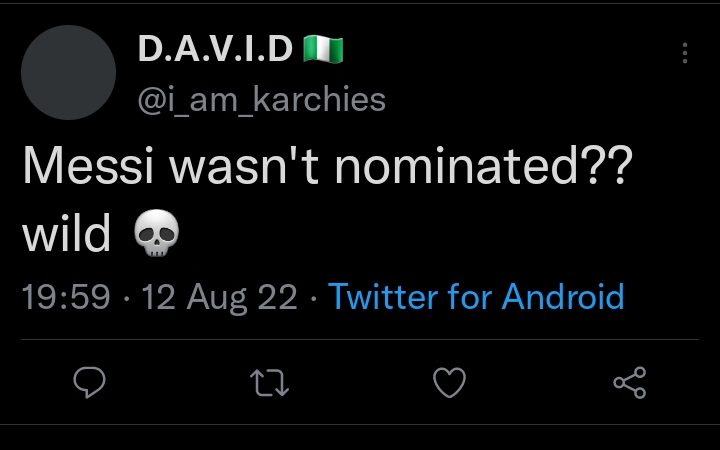Visit the @i_am_karchies handle

pos(261,100)
